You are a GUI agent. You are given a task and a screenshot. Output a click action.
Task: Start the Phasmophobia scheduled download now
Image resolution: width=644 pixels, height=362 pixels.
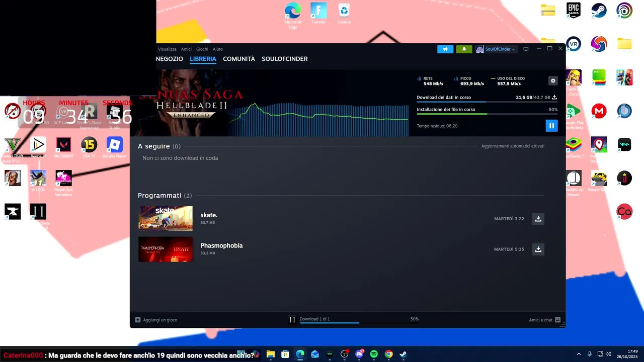click(x=538, y=249)
